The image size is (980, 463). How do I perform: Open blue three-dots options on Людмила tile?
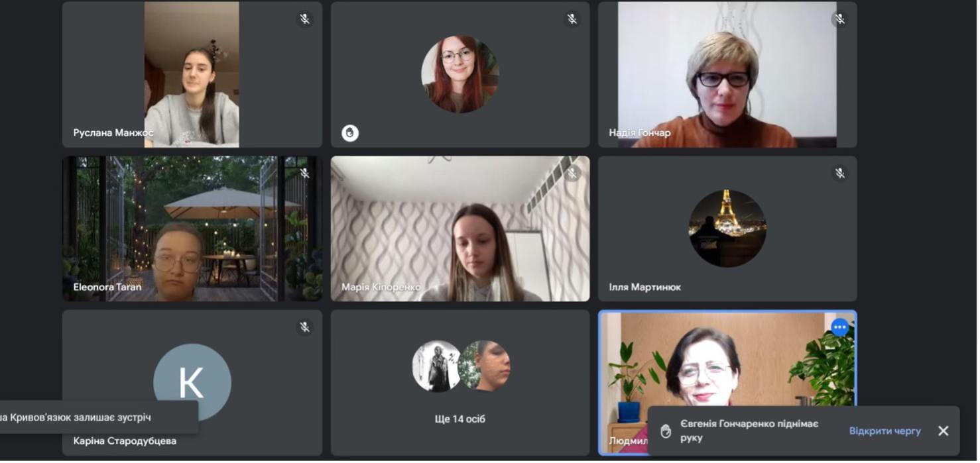tap(839, 327)
